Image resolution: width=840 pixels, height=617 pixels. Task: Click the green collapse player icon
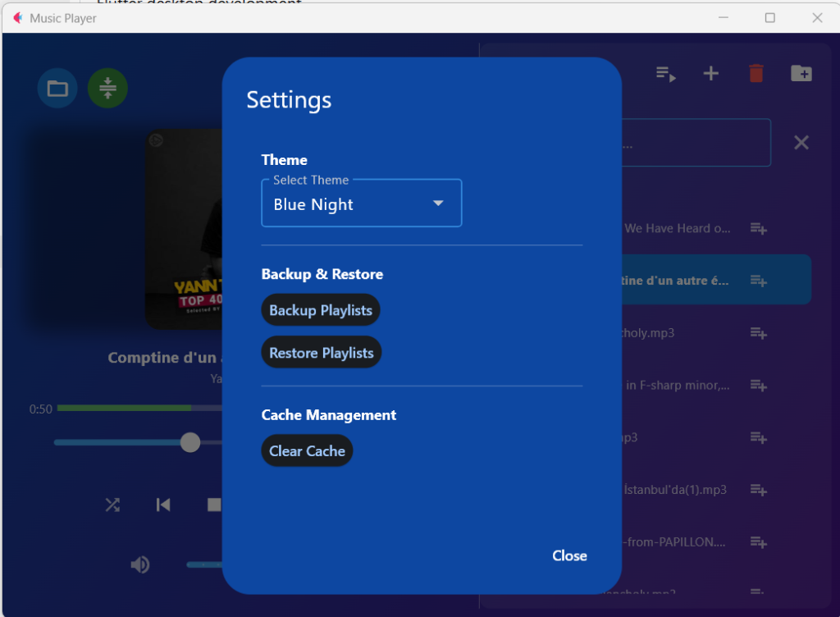click(107, 89)
